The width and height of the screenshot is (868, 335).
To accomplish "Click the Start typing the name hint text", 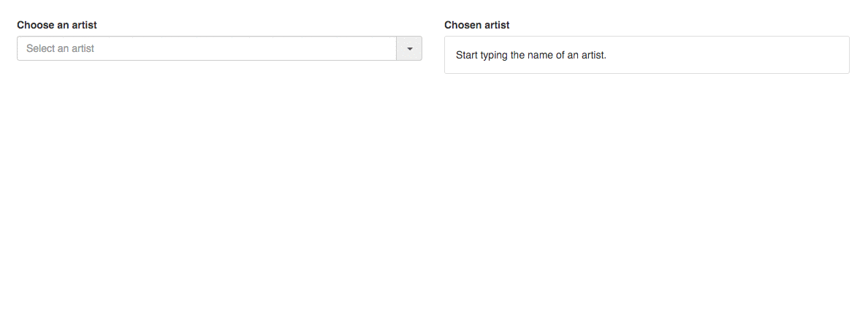I will click(531, 55).
